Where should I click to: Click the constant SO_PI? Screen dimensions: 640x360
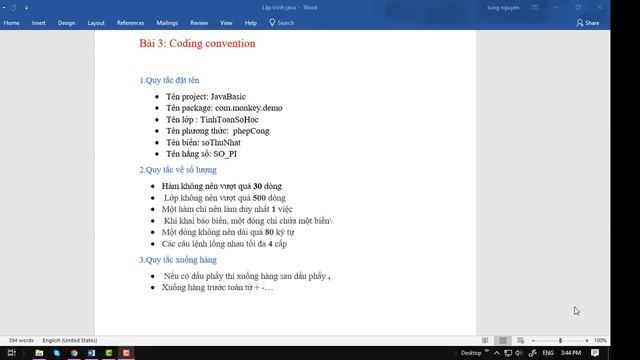tap(225, 154)
